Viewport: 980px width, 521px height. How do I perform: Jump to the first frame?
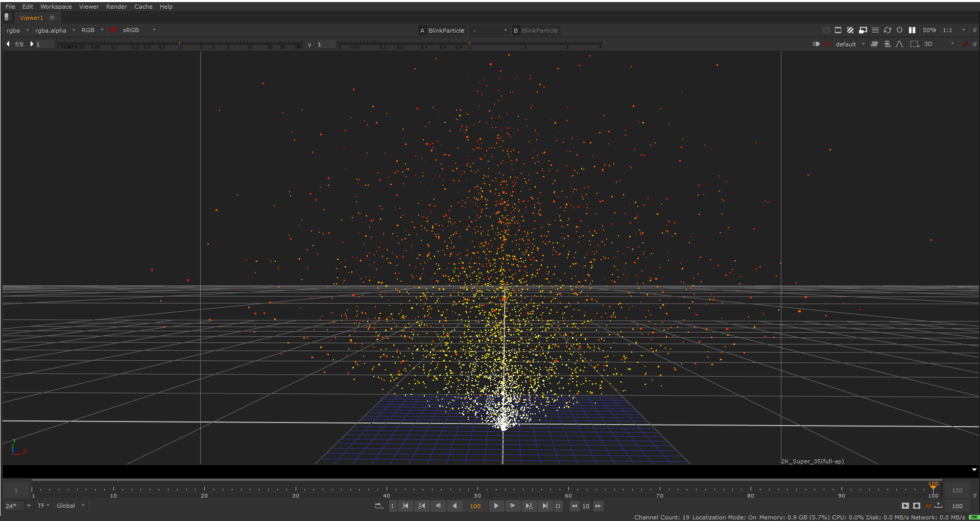coord(405,506)
